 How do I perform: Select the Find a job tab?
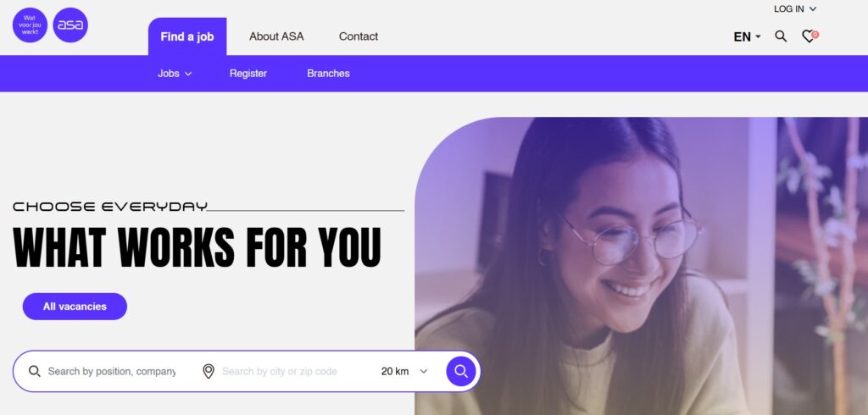(x=187, y=36)
